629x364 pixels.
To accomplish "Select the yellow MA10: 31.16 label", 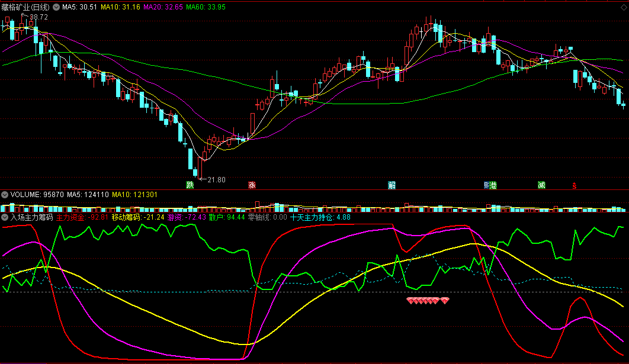I will [x=120, y=7].
